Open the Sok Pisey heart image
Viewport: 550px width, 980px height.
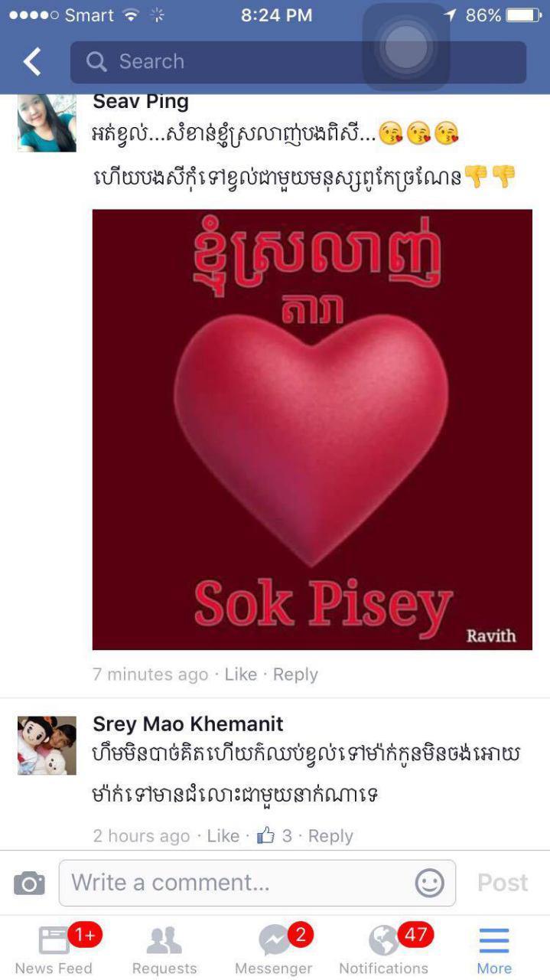pyautogui.click(x=312, y=430)
